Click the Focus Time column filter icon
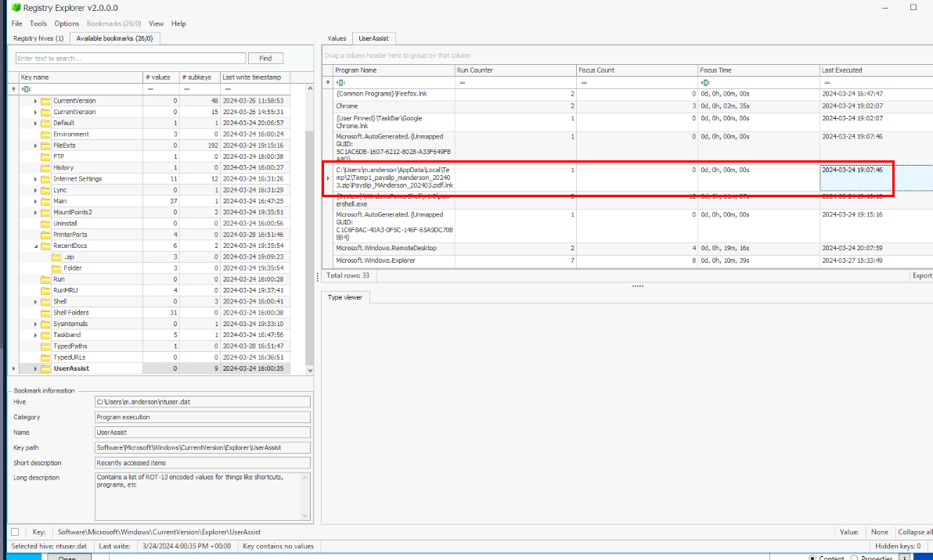The image size is (933, 560). coord(706,82)
